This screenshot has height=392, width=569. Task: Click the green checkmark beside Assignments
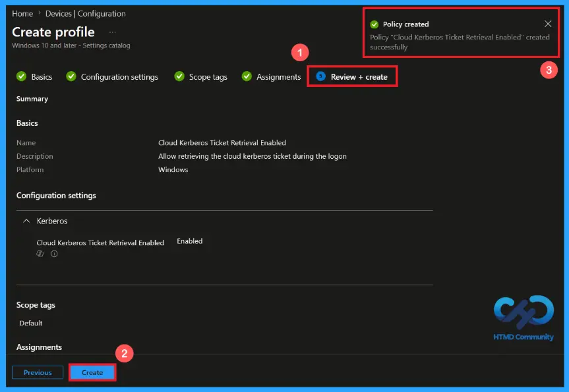tap(247, 76)
